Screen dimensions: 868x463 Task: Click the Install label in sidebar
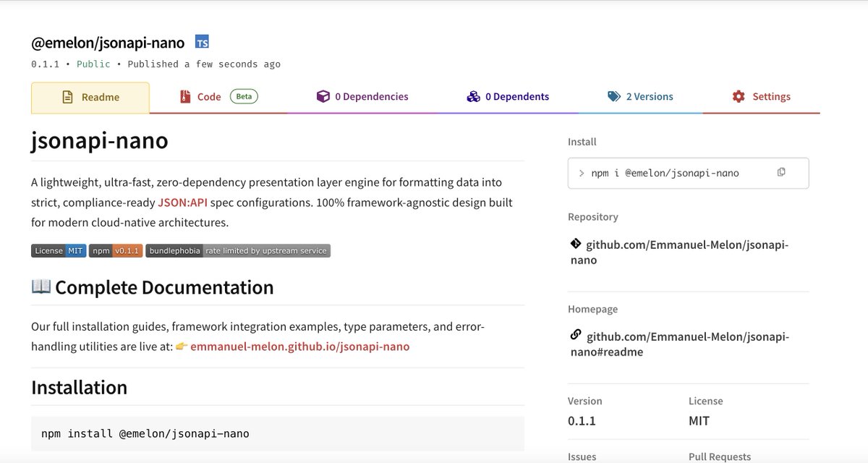click(582, 142)
